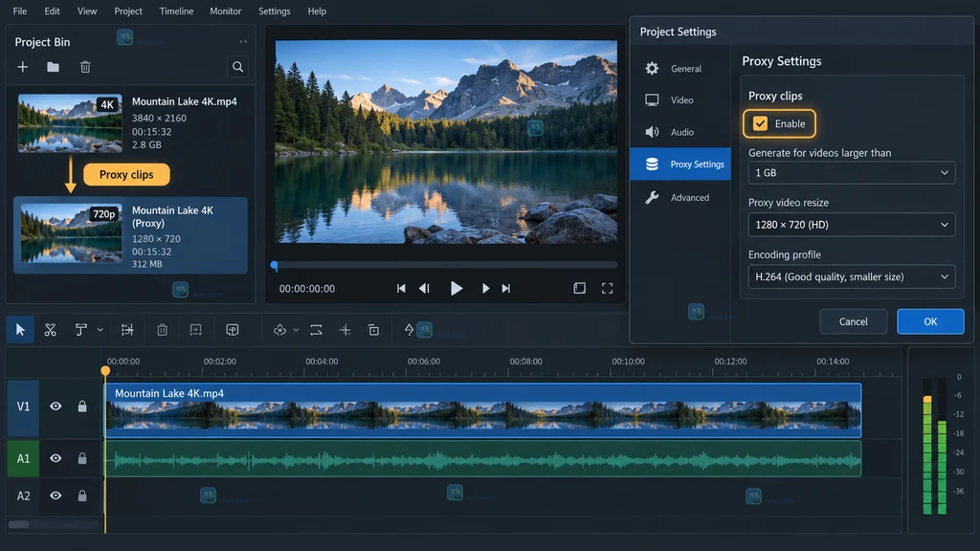This screenshot has width=980, height=551.
Task: Open the Project Bin search
Action: 237,67
